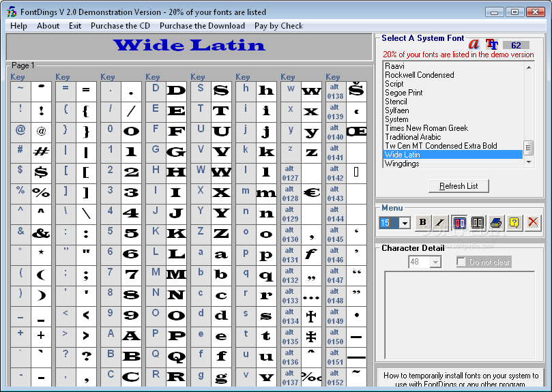Click the TrueType 'TT' font icon
The height and width of the screenshot is (392, 552).
click(492, 44)
